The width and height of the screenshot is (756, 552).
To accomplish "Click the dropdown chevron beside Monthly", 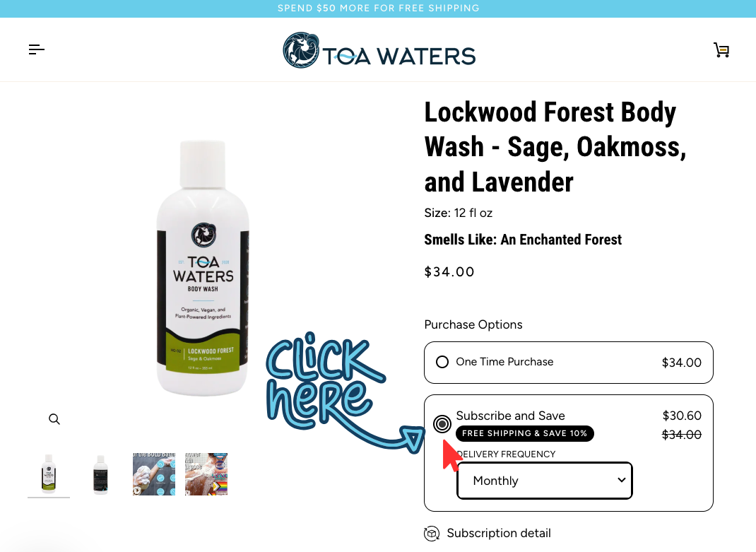I will coord(622,480).
